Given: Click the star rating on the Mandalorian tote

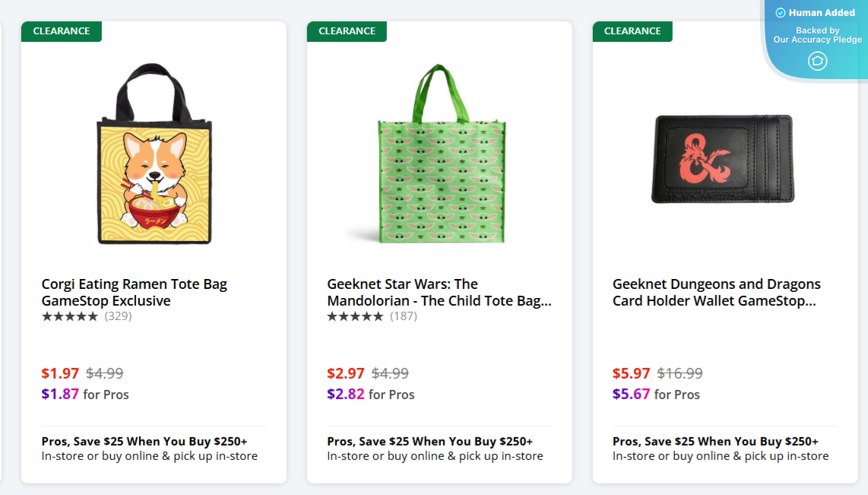Looking at the screenshot, I should 356,316.
